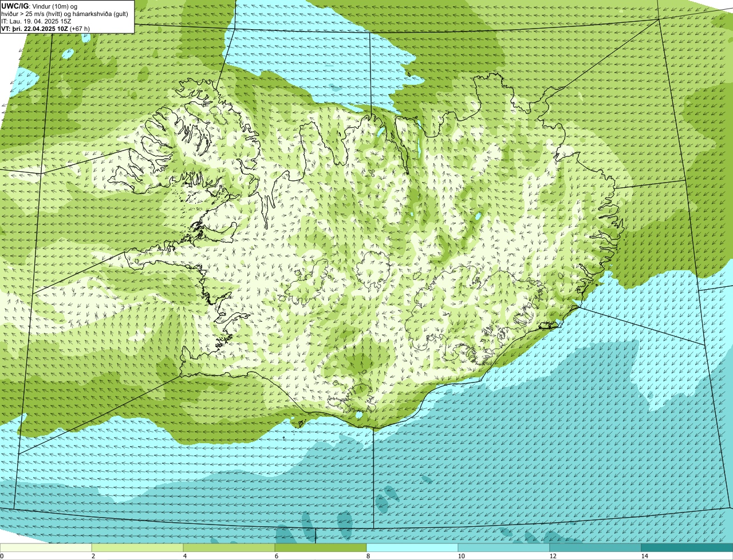
Task: Select the 6–8 m/s olive green legend swatch
Action: pos(321,547)
